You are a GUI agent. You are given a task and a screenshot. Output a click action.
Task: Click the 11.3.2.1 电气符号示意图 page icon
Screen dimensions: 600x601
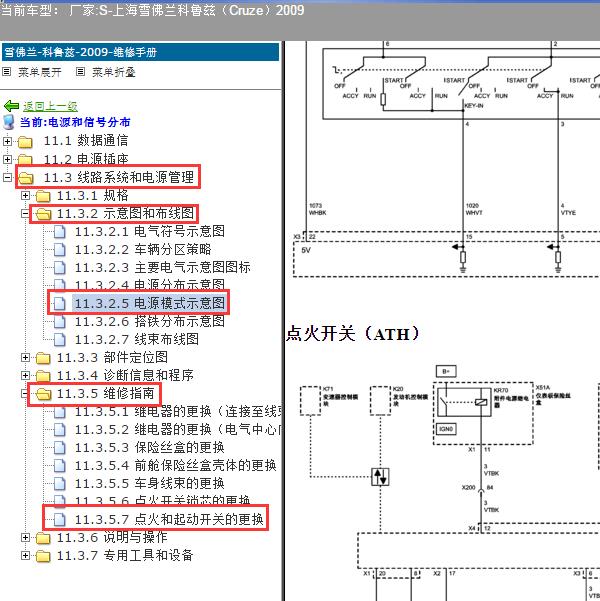point(59,232)
